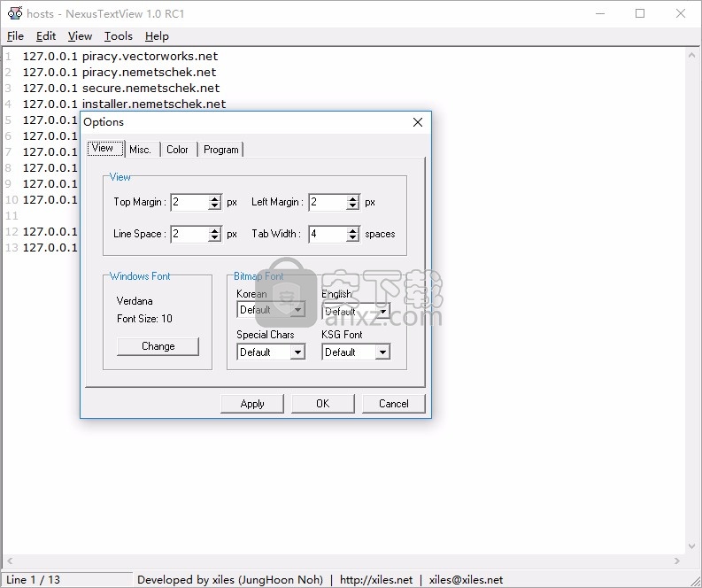Image resolution: width=702 pixels, height=588 pixels.
Task: Click the horizontal scrollbar right arrow
Action: [x=676, y=561]
